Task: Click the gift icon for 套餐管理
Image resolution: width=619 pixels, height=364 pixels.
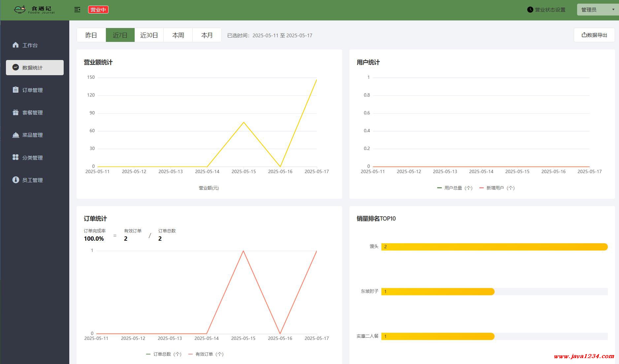Action: click(x=16, y=112)
